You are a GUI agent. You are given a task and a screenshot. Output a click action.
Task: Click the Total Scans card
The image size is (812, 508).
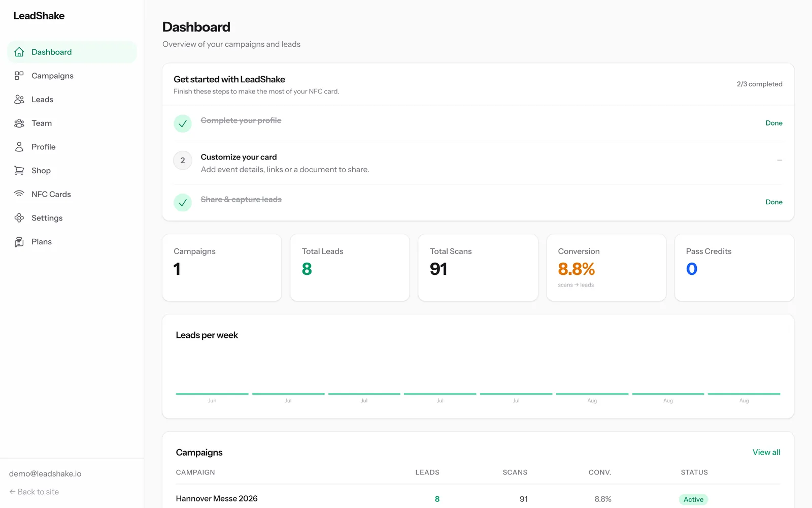478,268
